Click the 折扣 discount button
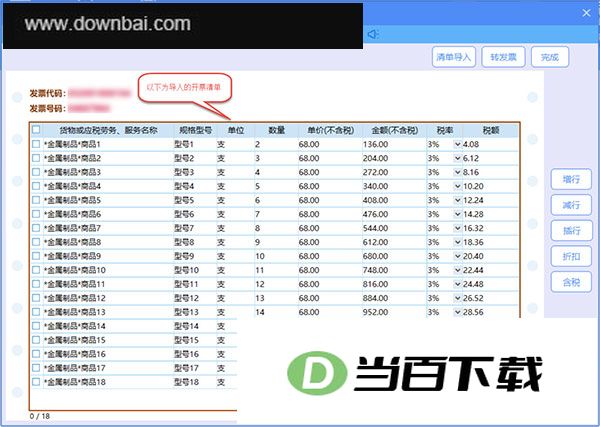 [x=571, y=256]
